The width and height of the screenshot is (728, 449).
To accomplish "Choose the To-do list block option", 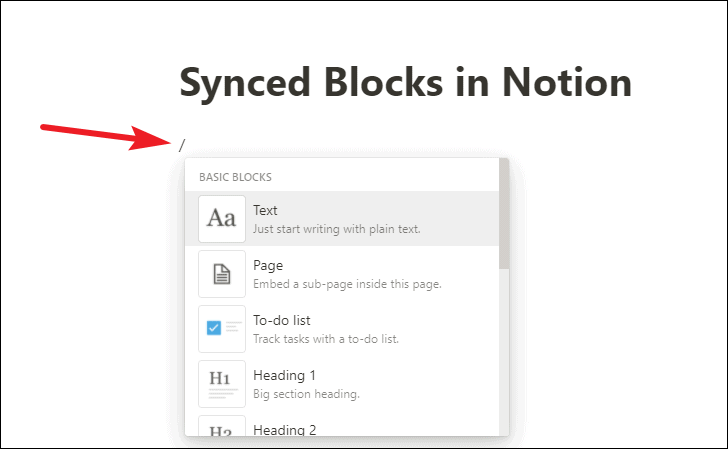I will tap(342, 329).
